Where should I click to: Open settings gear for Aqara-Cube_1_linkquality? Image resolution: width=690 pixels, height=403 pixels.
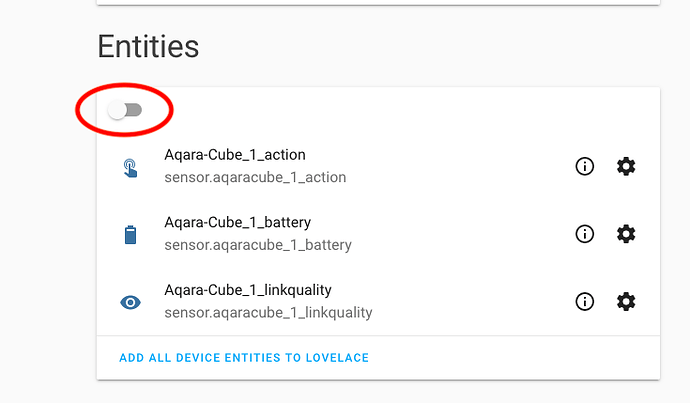(x=626, y=301)
